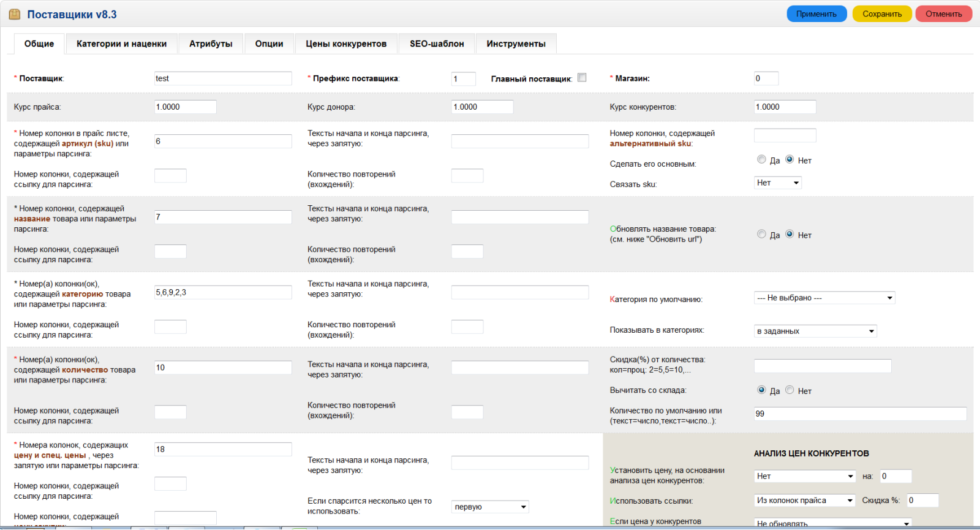Click the Отменить button

click(x=944, y=14)
